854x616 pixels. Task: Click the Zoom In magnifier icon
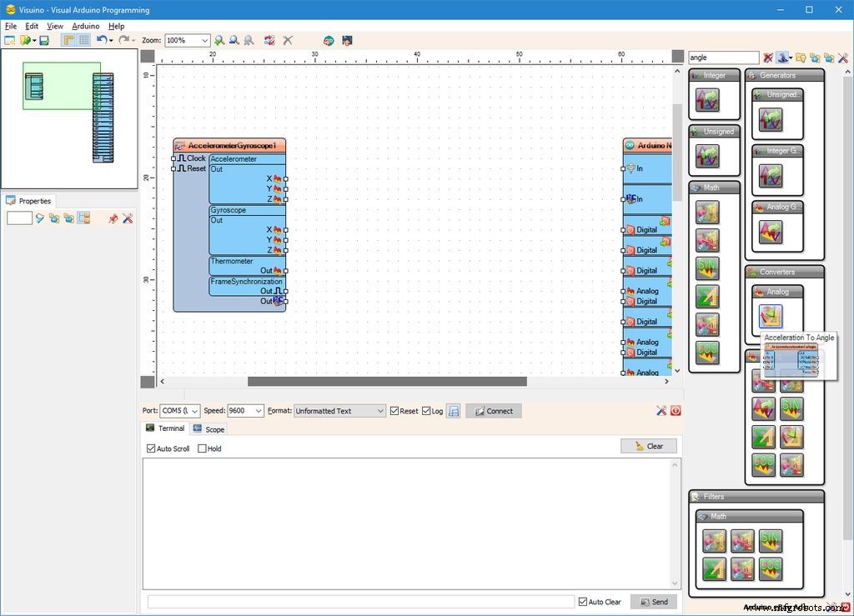tap(219, 40)
